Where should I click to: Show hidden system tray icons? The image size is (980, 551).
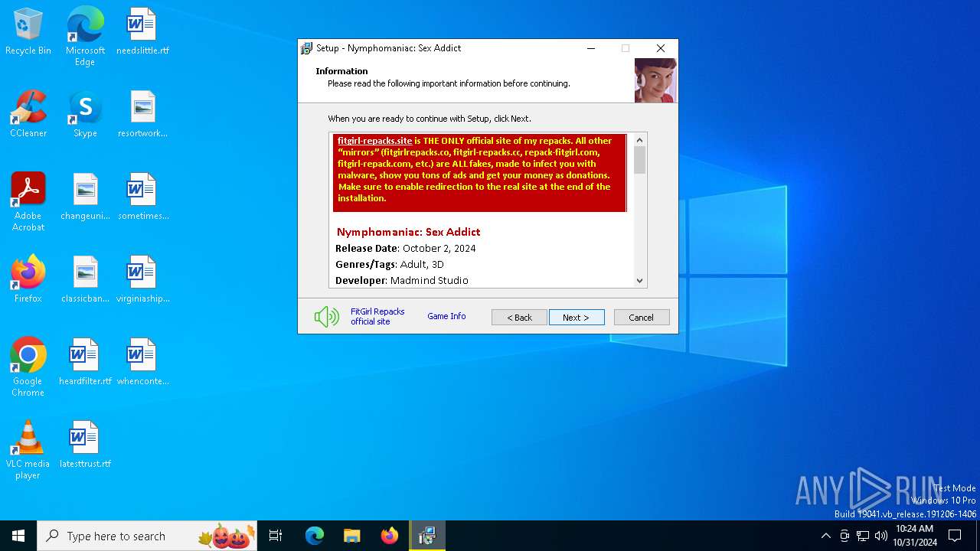[825, 536]
